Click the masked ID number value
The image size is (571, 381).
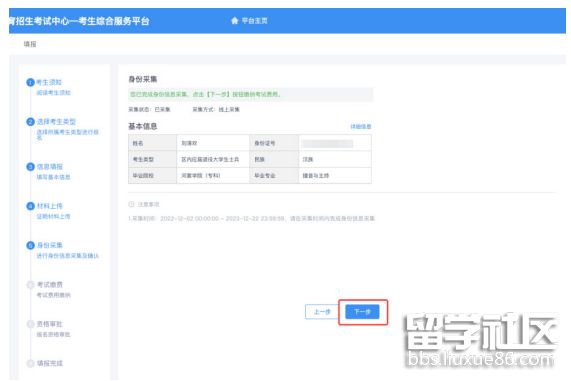(x=328, y=144)
